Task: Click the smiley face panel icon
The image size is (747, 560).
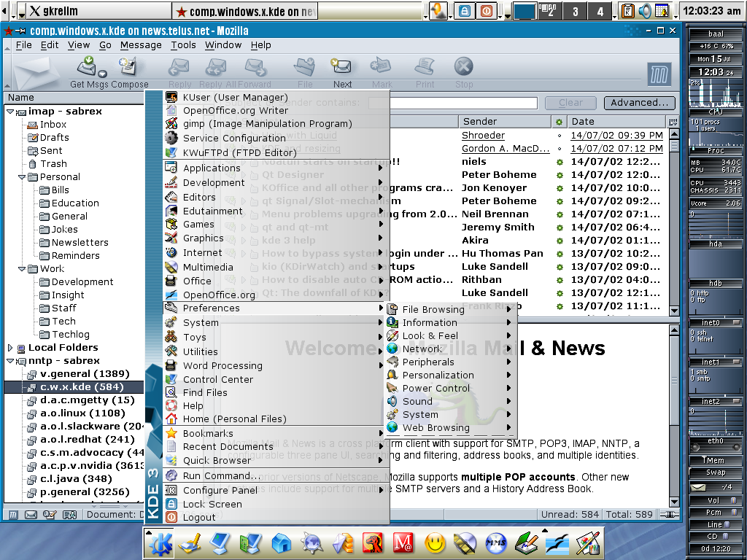Action: point(435,543)
